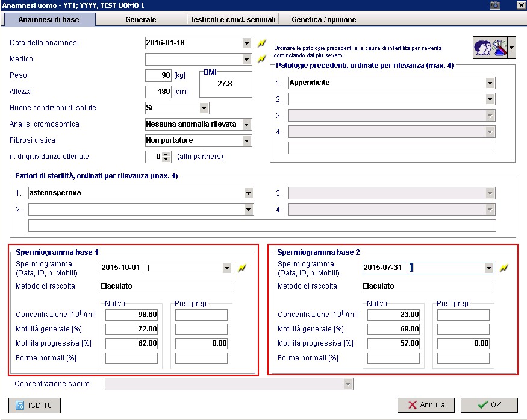Click lightning icon in Spermiogramma base 2
527x420 pixels.
[x=504, y=268]
